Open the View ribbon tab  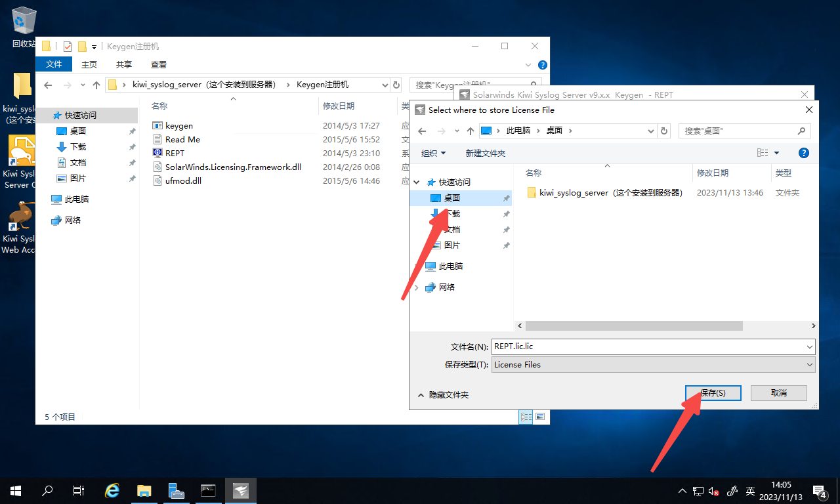(x=159, y=64)
